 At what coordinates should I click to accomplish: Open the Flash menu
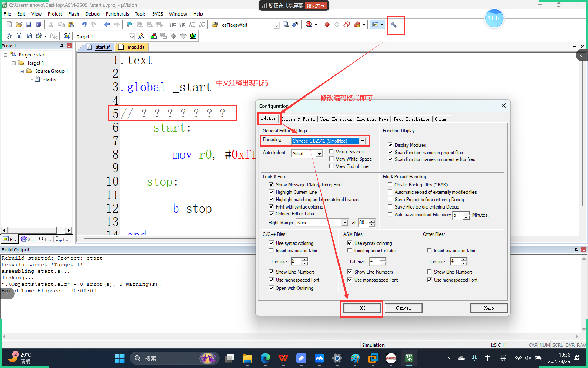(73, 14)
